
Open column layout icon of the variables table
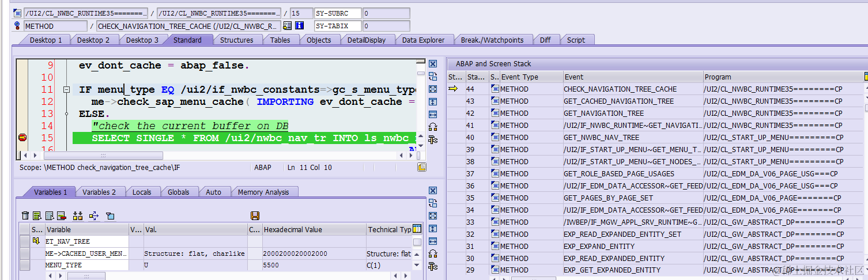[417, 229]
